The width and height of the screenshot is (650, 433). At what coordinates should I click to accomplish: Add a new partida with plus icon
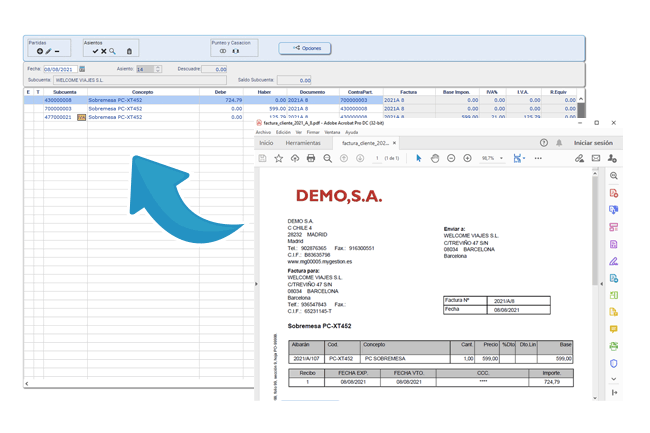[x=40, y=51]
